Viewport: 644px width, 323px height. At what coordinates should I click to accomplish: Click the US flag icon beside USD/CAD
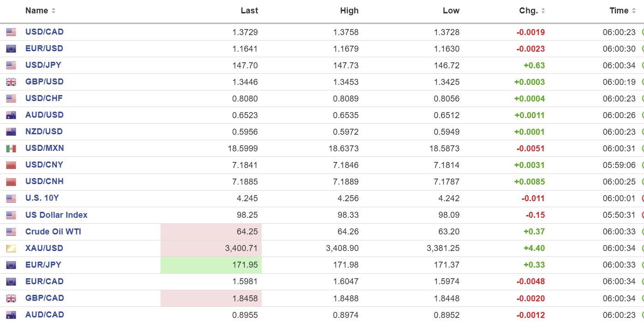[x=11, y=32]
